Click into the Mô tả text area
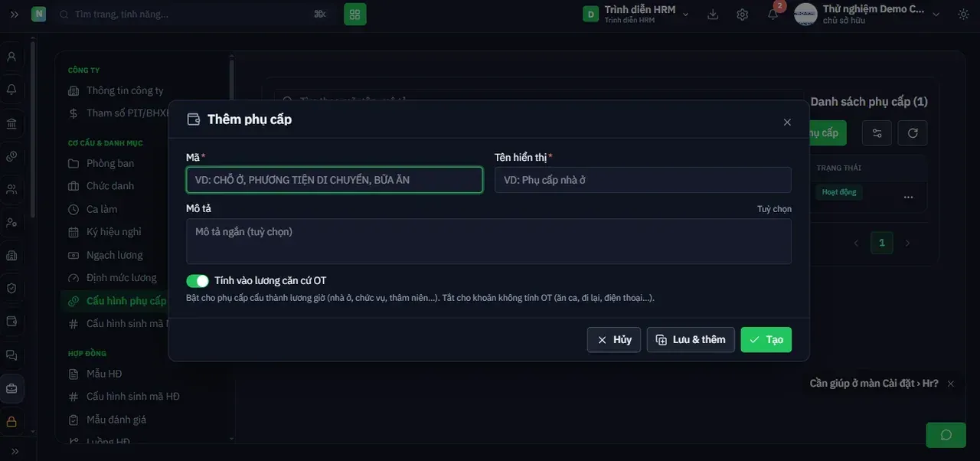This screenshot has width=980, height=461. click(488, 241)
